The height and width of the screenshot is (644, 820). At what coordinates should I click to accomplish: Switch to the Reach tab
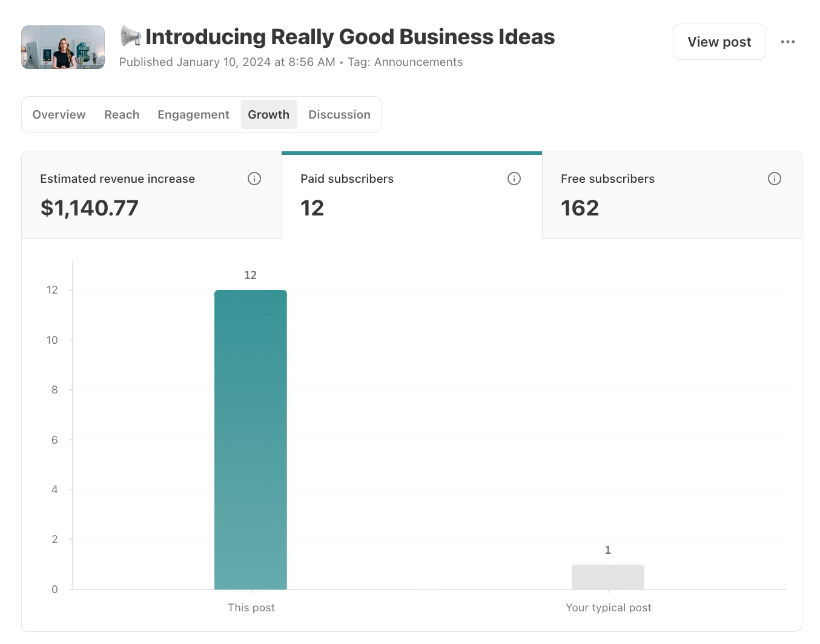pos(122,114)
